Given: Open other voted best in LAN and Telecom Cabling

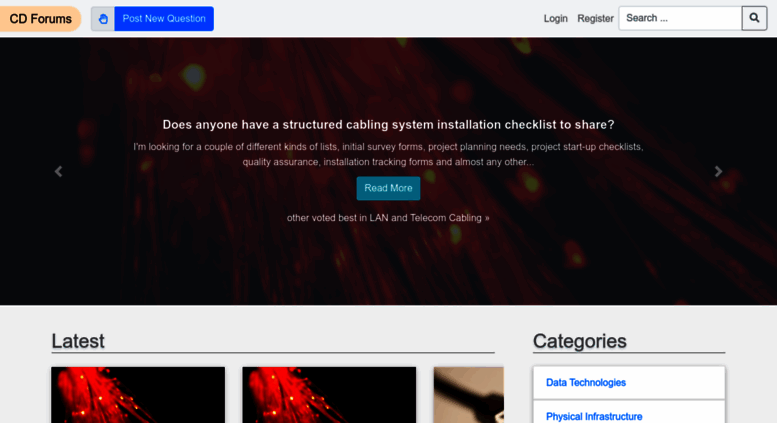Looking at the screenshot, I should [388, 218].
